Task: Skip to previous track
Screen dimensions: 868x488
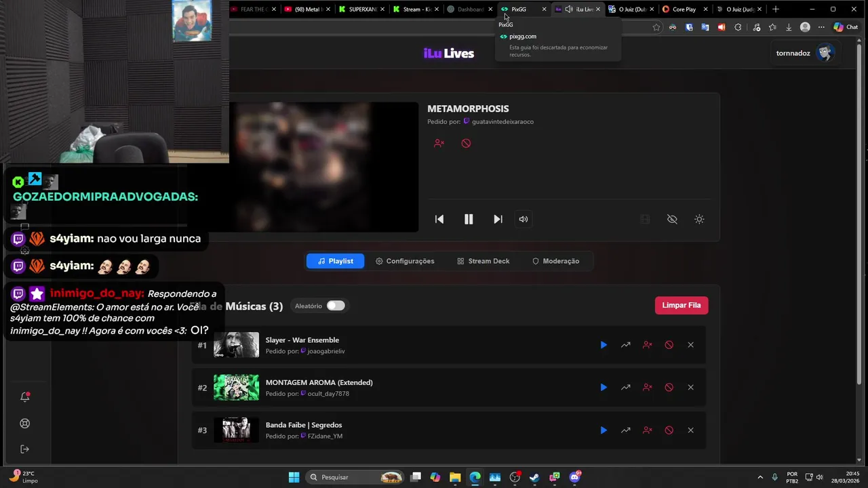Action: point(439,219)
